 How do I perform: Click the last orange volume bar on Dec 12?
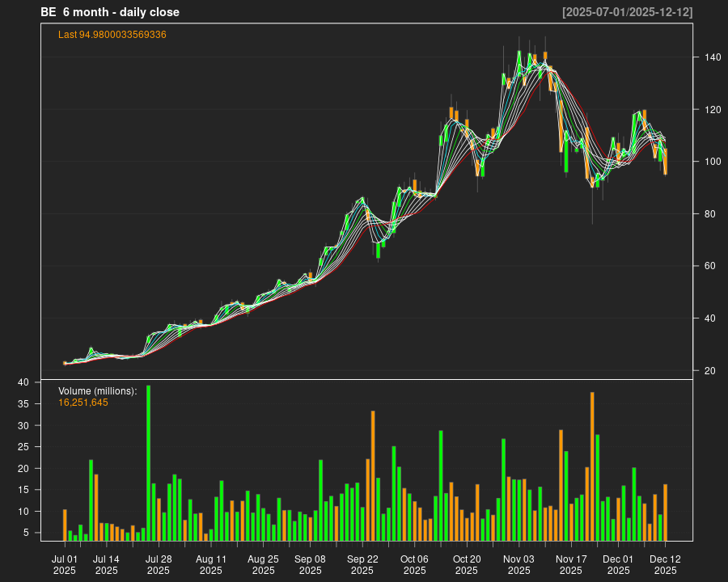click(x=665, y=512)
